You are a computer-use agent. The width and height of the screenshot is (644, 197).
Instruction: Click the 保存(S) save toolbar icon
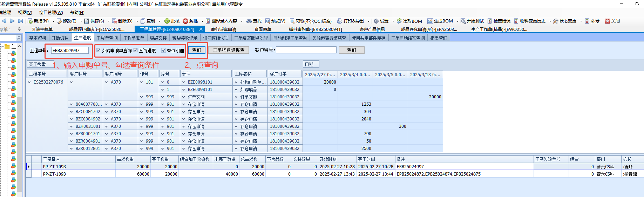[x=87, y=21]
